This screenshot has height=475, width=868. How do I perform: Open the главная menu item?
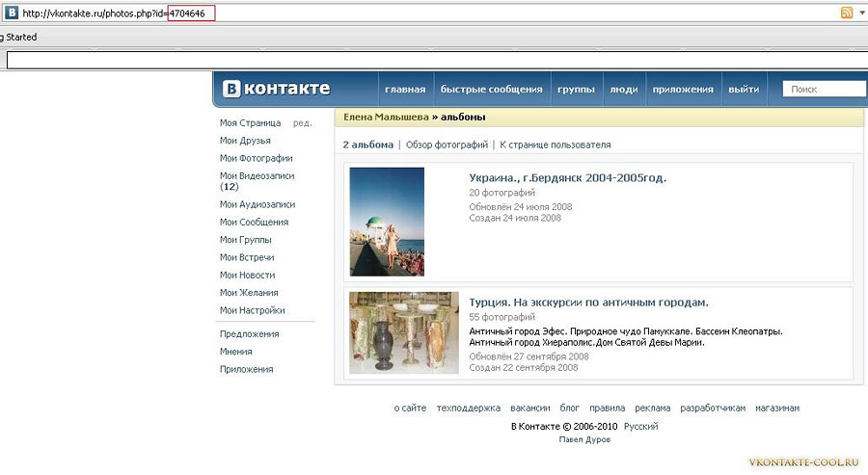(405, 90)
